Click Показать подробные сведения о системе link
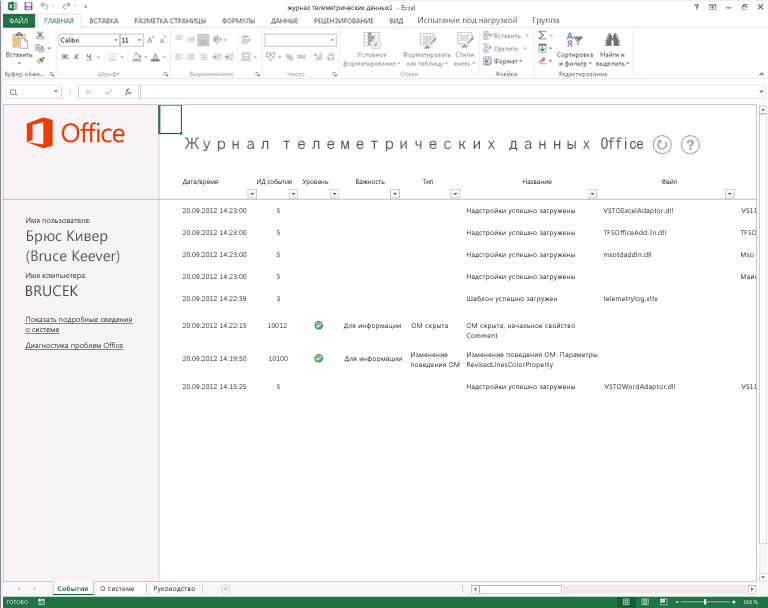This screenshot has height=608, width=768. [x=79, y=324]
